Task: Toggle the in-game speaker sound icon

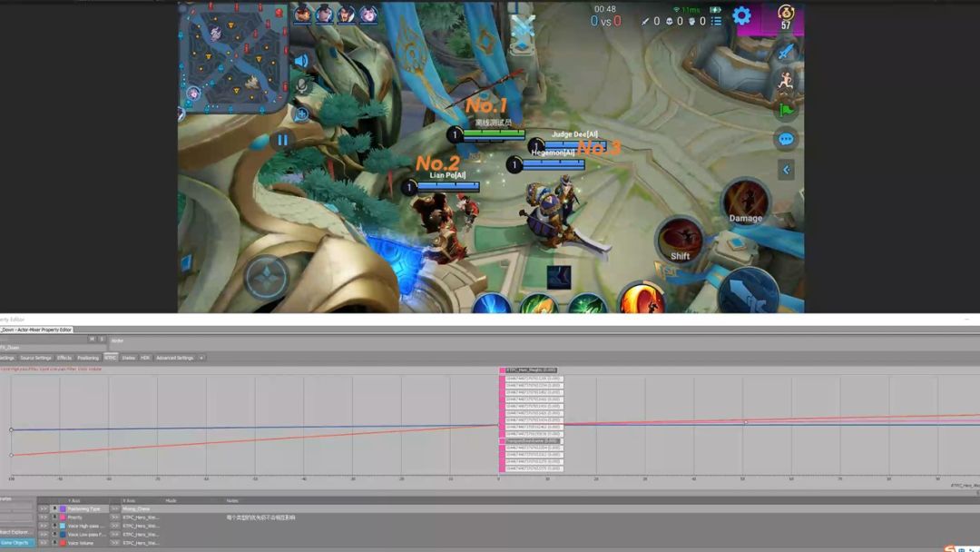Action: [301, 60]
